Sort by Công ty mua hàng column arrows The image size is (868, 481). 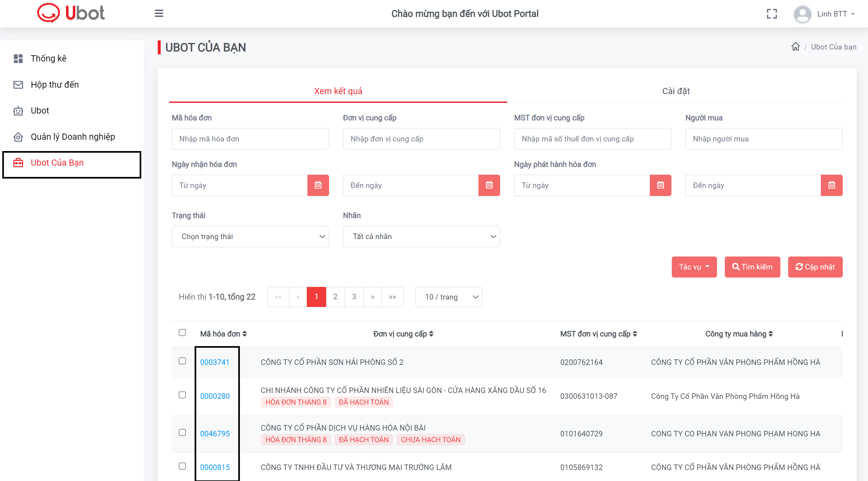click(770, 334)
